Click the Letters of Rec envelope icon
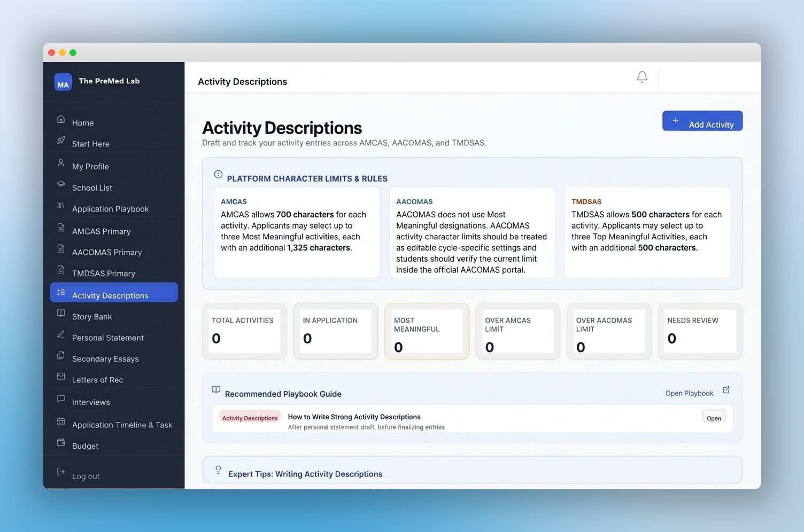The width and height of the screenshot is (804, 532). 61,377
